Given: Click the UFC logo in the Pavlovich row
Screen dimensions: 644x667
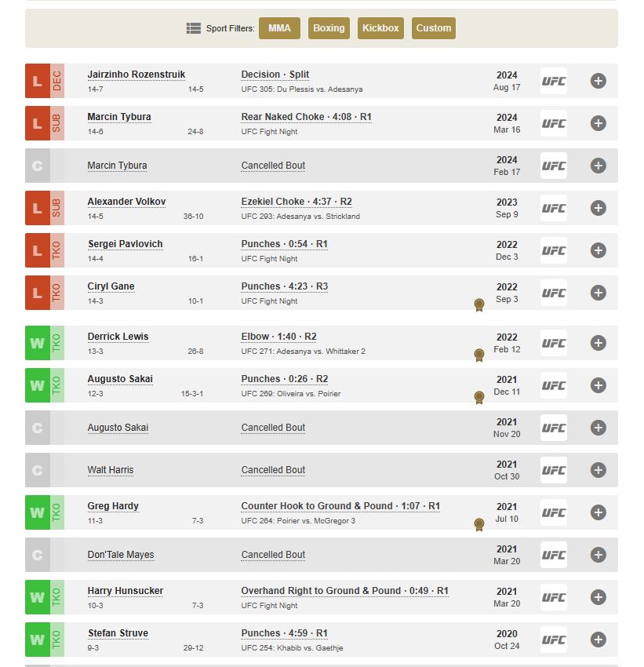Looking at the screenshot, I should tap(554, 250).
